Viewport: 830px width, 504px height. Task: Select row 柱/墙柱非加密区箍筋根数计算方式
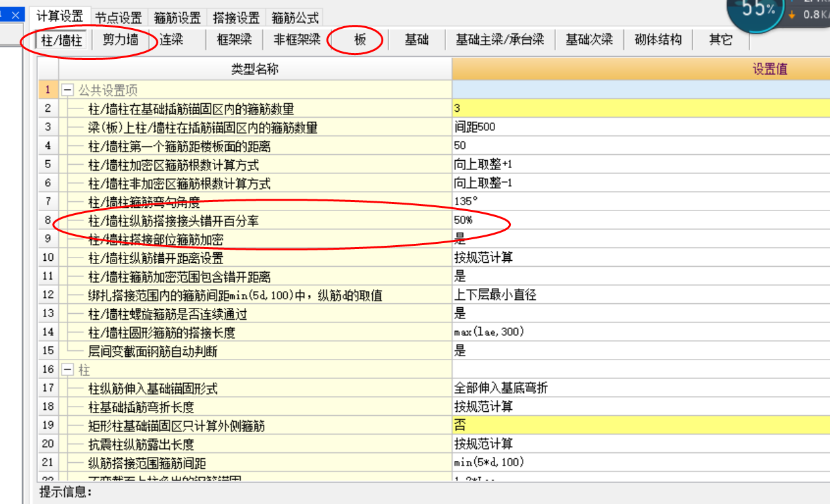click(x=179, y=184)
